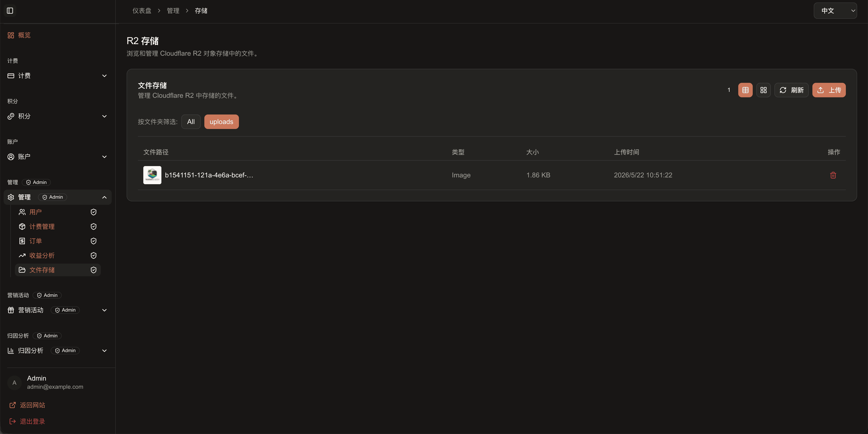Click the shield icon beside 用户
The width and height of the screenshot is (868, 434).
point(94,212)
